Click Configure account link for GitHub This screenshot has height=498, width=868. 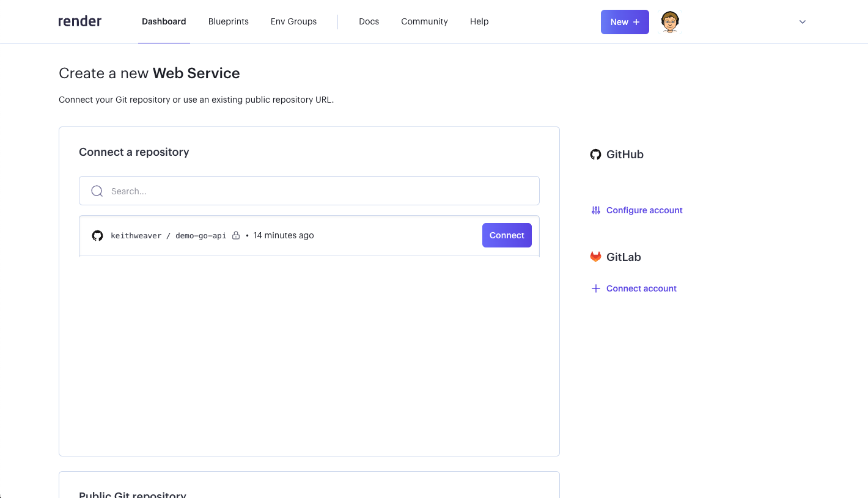(x=644, y=210)
